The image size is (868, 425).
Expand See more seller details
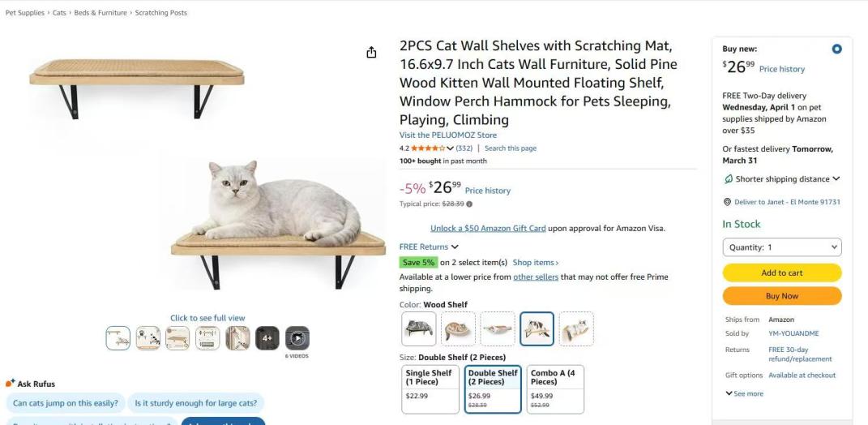(x=744, y=394)
